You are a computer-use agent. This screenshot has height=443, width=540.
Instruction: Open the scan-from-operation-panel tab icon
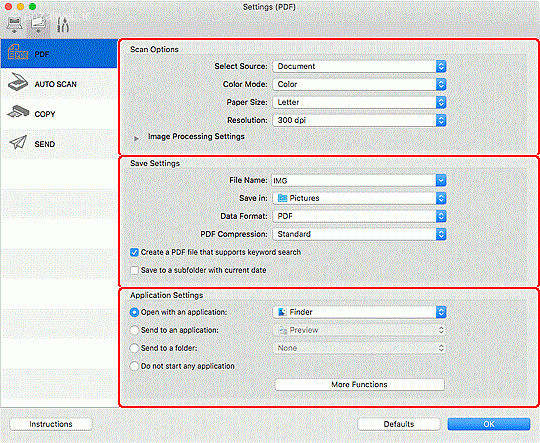pos(39,25)
